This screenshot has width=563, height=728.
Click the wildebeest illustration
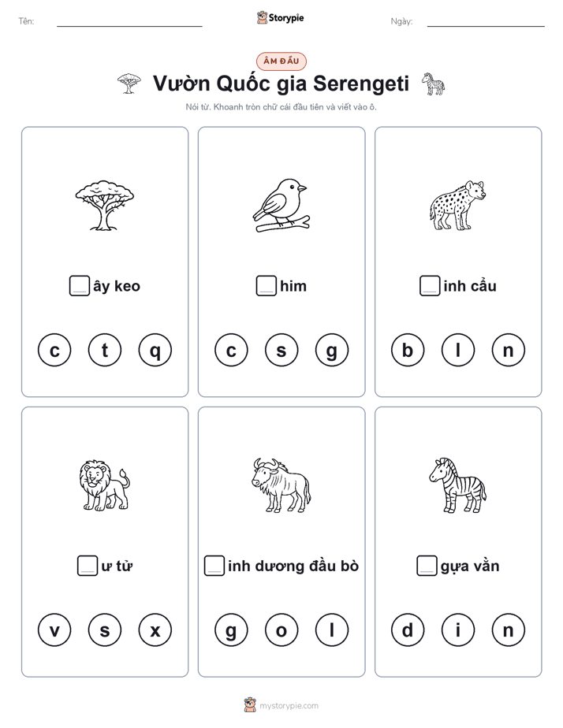point(281,485)
